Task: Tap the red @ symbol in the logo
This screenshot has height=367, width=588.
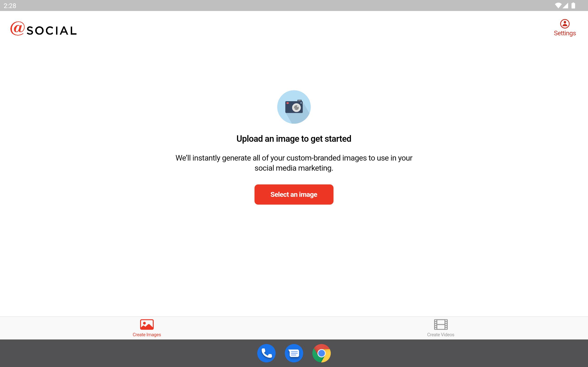Action: [x=17, y=28]
